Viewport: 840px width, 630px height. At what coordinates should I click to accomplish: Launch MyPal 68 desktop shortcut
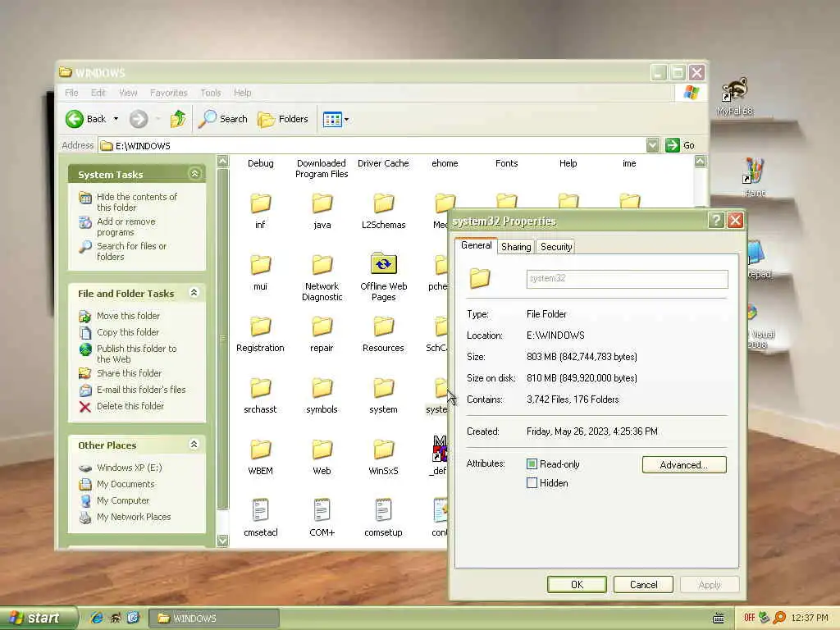tap(734, 97)
